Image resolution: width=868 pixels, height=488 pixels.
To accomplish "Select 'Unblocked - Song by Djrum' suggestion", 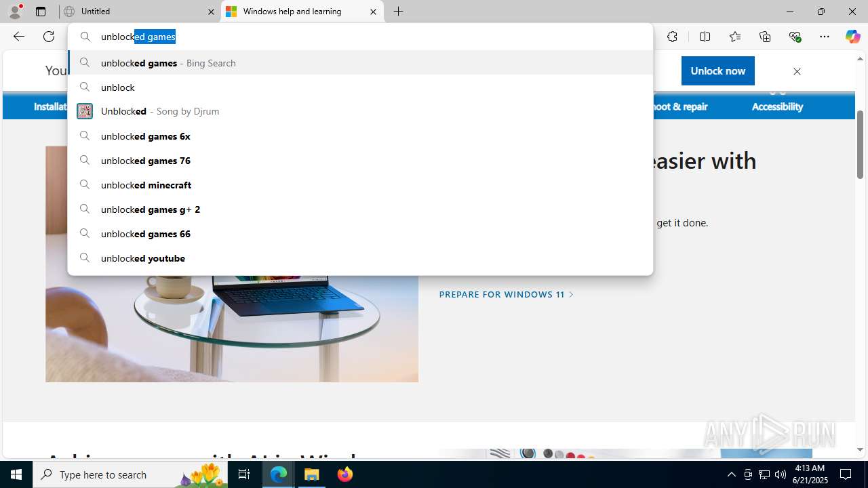I will [360, 111].
